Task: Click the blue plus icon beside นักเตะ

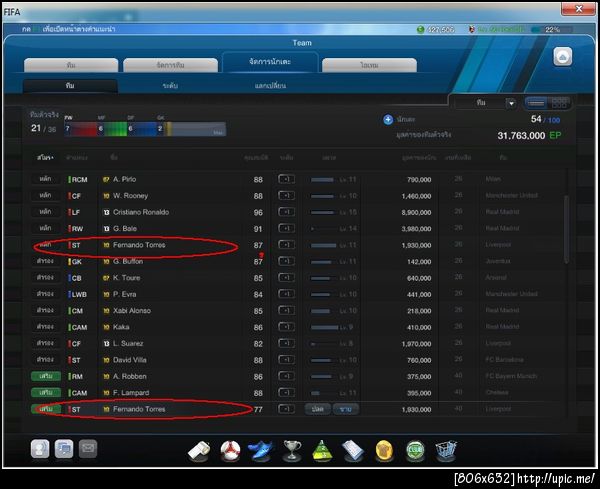Action: 388,120
